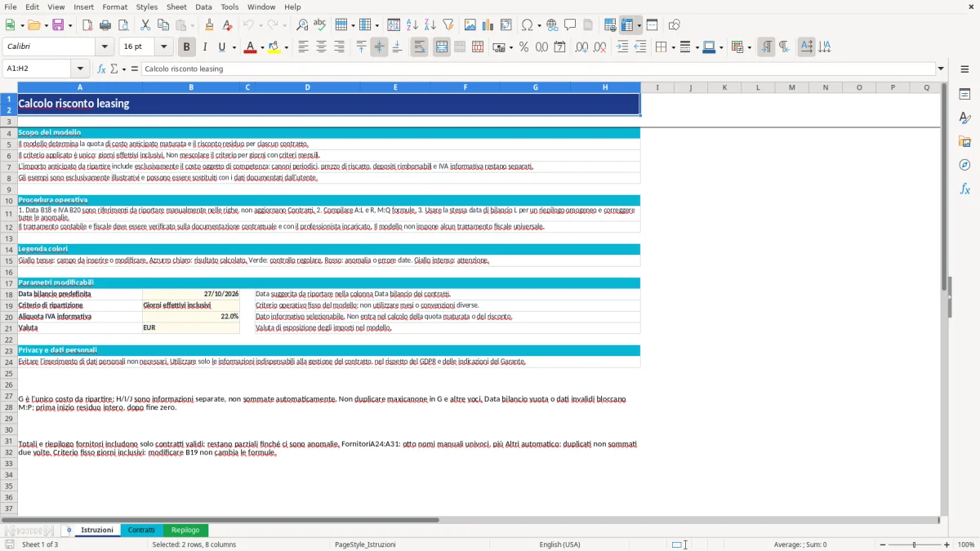This screenshot has height=551, width=980.
Task: Toggle right-to-left text direction
Action: point(784,47)
